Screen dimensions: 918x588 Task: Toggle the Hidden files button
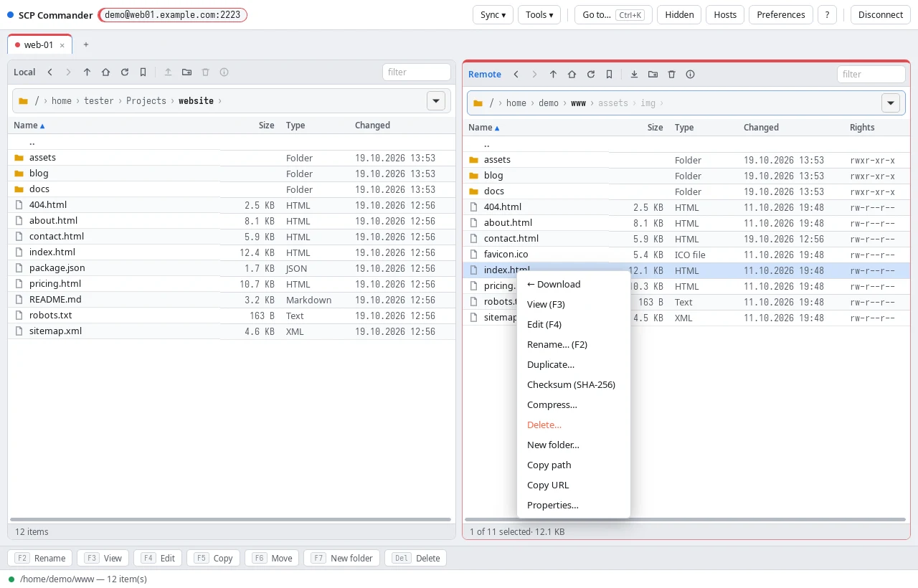click(x=679, y=14)
